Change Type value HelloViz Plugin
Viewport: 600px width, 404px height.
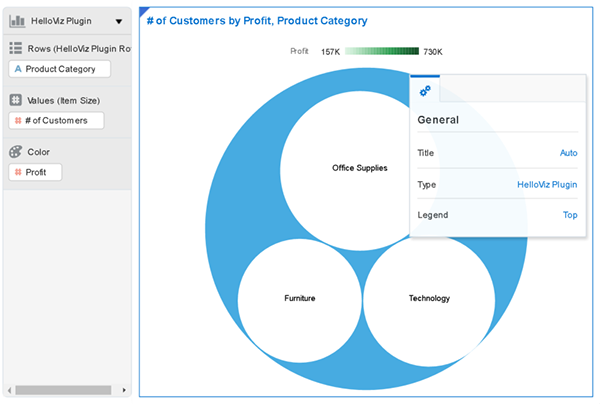[x=547, y=185]
